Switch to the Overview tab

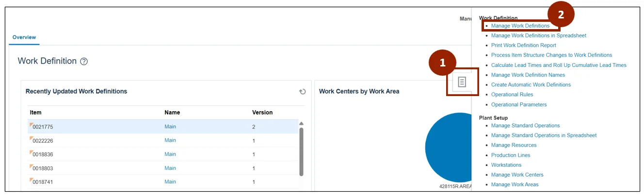[24, 37]
